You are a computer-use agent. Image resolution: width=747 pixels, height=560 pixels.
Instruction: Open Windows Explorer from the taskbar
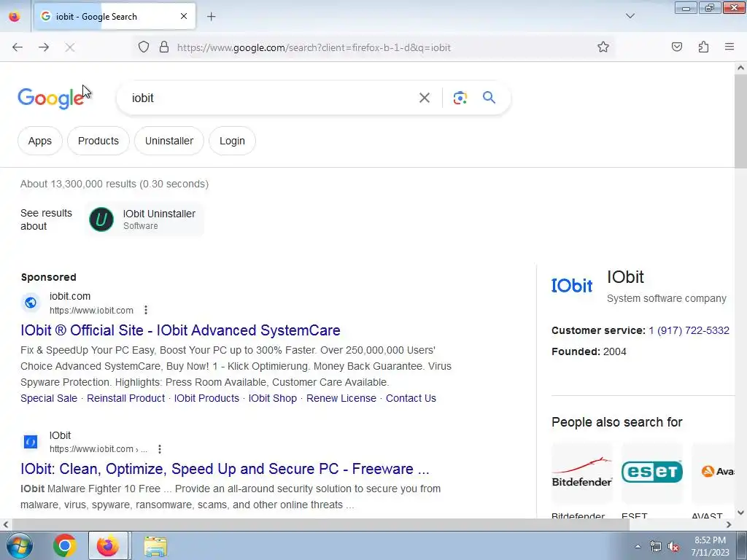tap(156, 545)
